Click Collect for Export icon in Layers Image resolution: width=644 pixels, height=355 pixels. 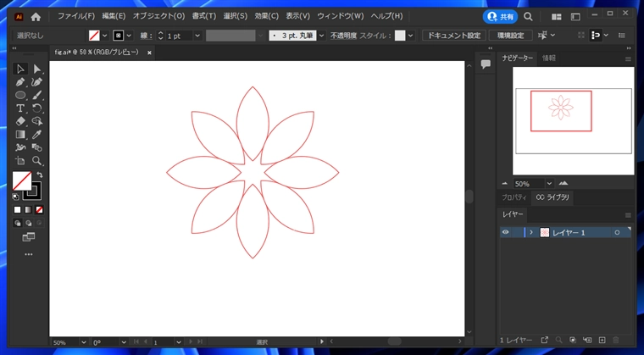[x=545, y=341]
